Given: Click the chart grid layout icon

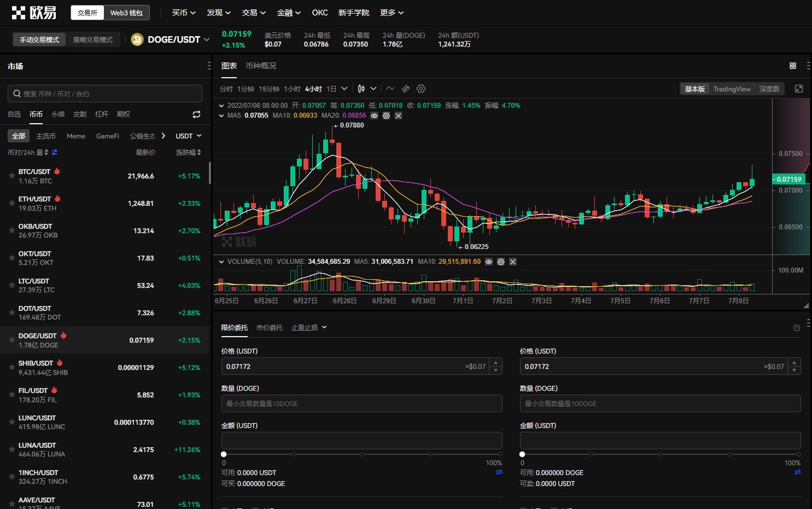Looking at the screenshot, I should (x=793, y=66).
